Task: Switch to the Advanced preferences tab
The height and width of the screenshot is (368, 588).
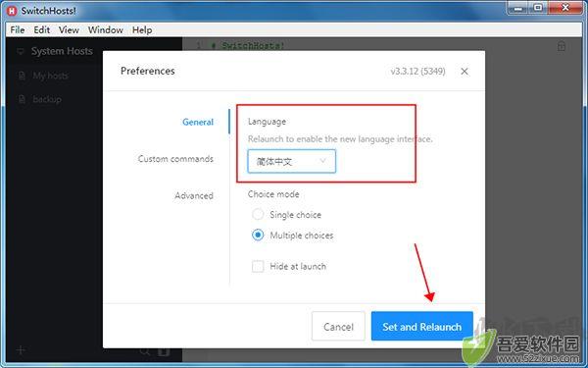Action: (x=194, y=195)
